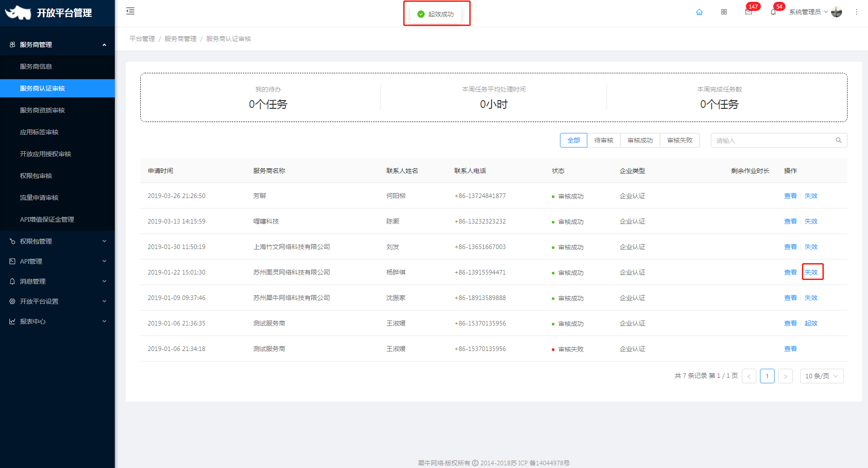Click 查看 for 苏州犀牛网络科技有限公司 row
Screen dimensions: 868x468
tap(791, 298)
